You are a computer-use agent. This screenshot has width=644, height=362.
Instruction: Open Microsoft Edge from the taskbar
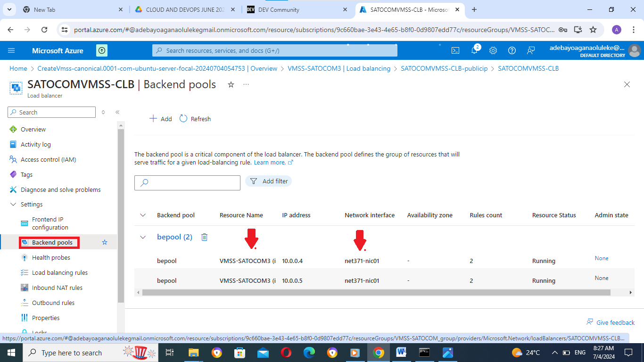click(x=309, y=353)
